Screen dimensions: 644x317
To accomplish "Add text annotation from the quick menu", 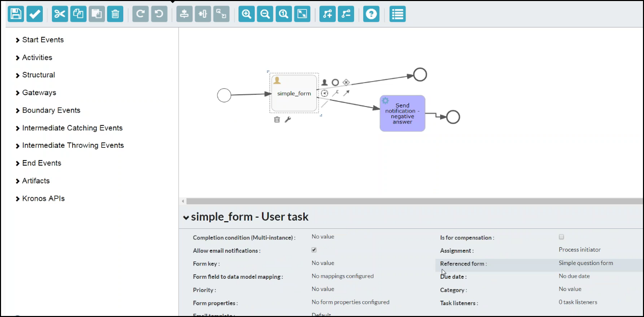I will tap(335, 93).
